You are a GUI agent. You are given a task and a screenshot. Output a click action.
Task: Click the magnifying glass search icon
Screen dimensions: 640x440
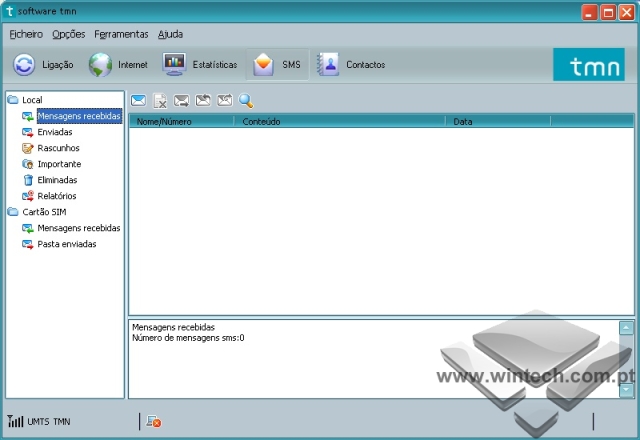tap(246, 101)
